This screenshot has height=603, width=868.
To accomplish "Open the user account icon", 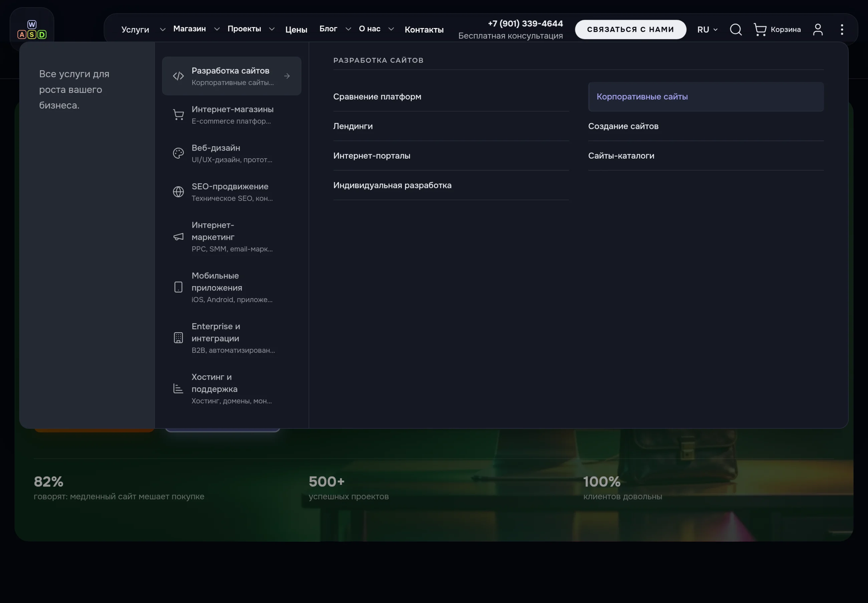I will pyautogui.click(x=818, y=29).
